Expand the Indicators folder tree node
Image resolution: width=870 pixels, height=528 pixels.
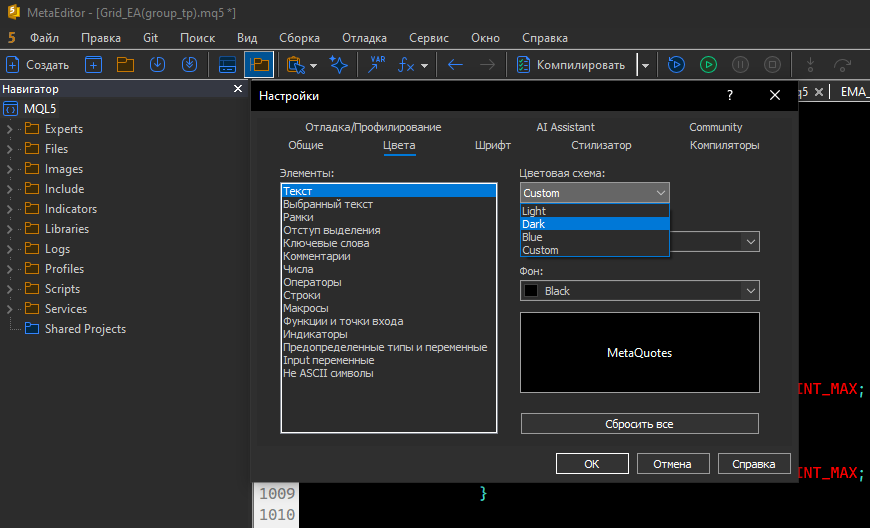10,209
